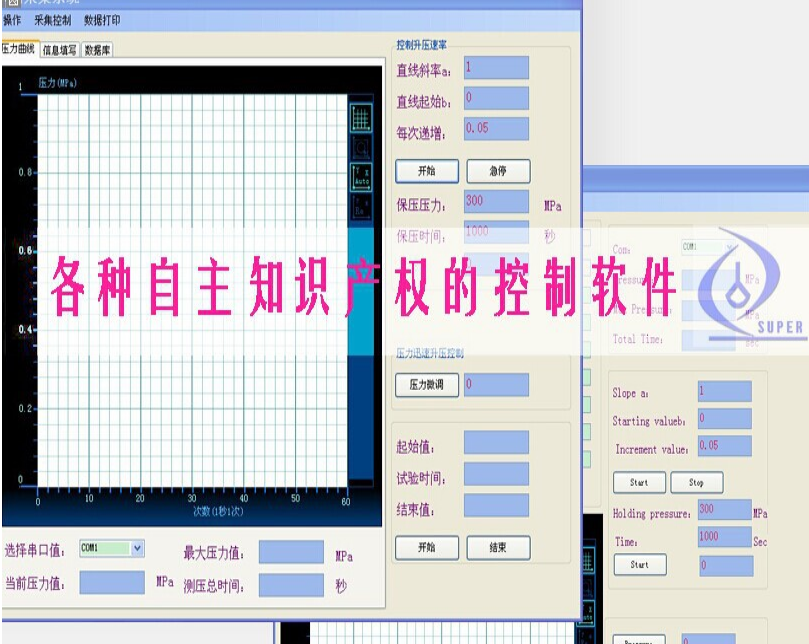Switch to the 信息填写 tab
Screen dimensions: 809x644
59,49
